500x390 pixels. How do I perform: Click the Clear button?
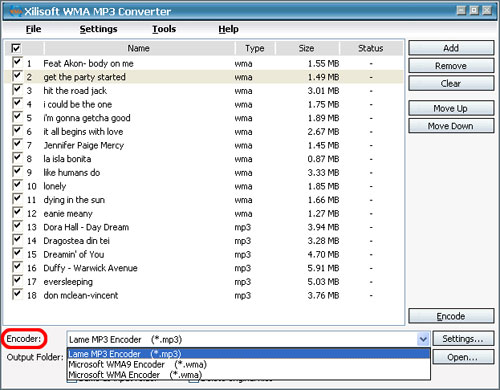(451, 83)
